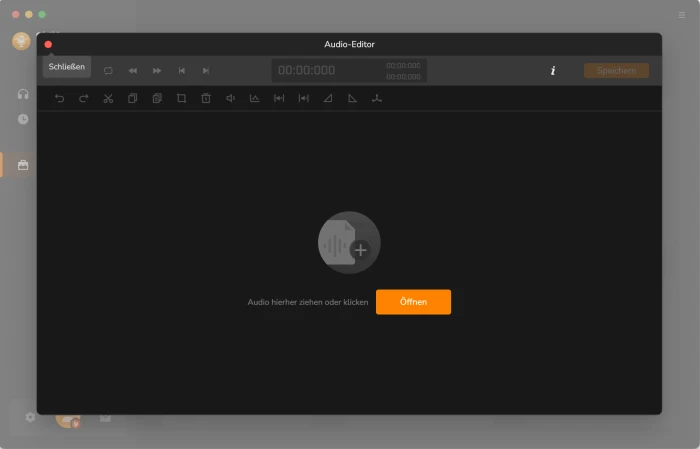This screenshot has width=700, height=449.
Task: Close the Audio-Editor dialog with red button
Action: click(x=48, y=44)
